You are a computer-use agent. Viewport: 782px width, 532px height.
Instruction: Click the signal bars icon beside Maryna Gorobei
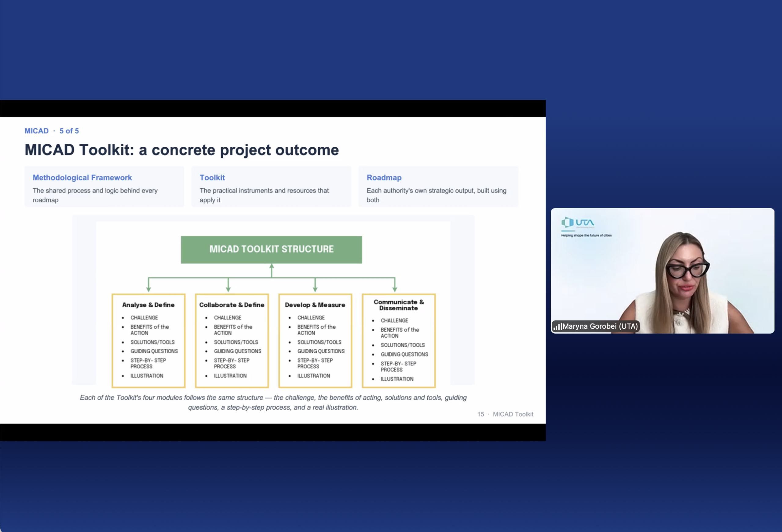point(558,326)
